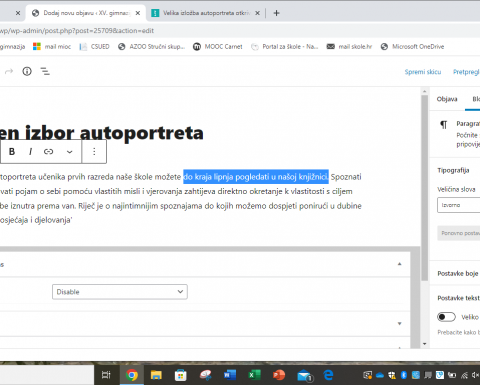Open PowerPoint from the taskbar
This screenshot has width=480, height=385.
279,375
